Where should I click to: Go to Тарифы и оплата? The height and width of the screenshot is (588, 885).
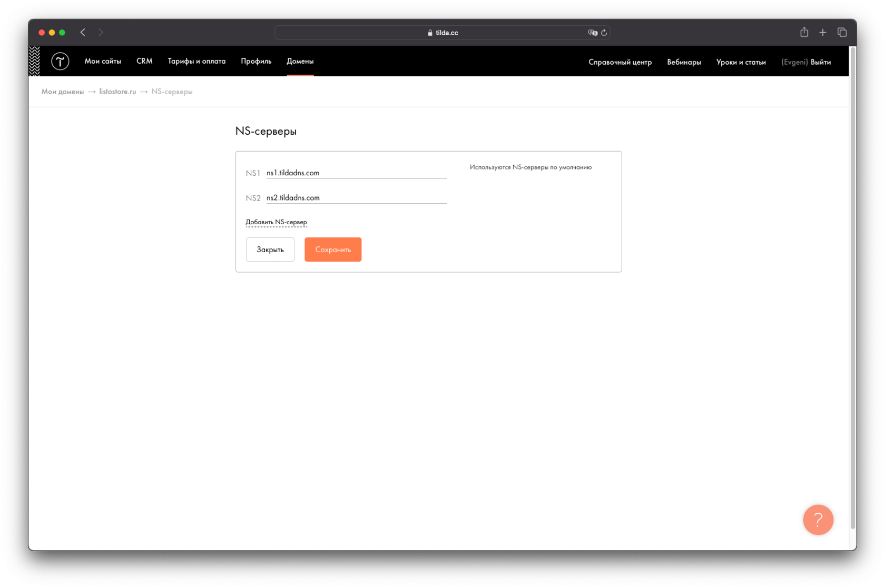point(196,61)
